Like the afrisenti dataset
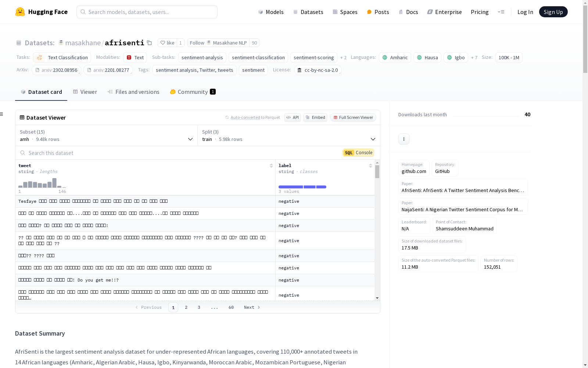 coord(167,43)
